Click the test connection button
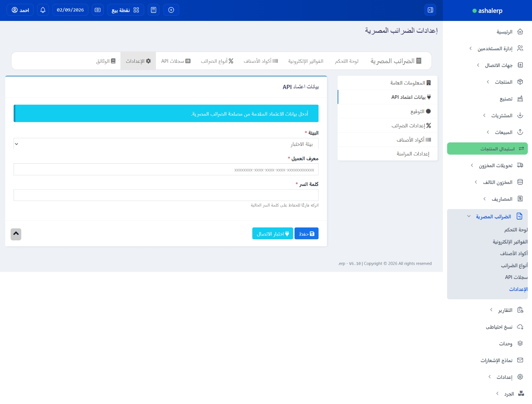 tap(273, 234)
